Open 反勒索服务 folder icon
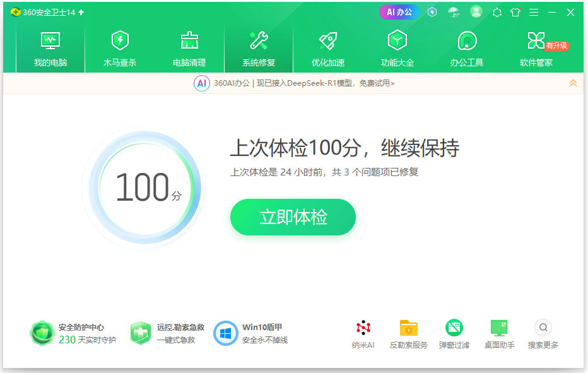Image resolution: width=588 pixels, height=373 pixels. (408, 334)
